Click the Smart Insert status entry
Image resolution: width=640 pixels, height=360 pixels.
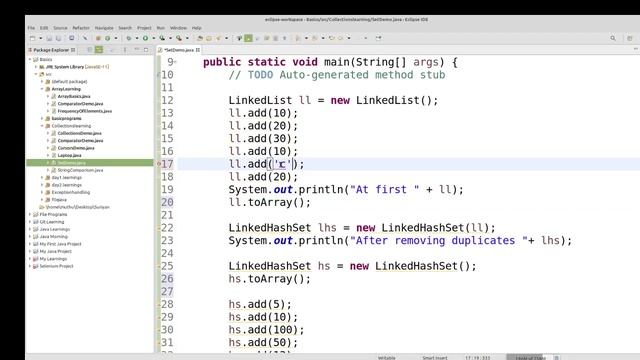[x=435, y=358]
